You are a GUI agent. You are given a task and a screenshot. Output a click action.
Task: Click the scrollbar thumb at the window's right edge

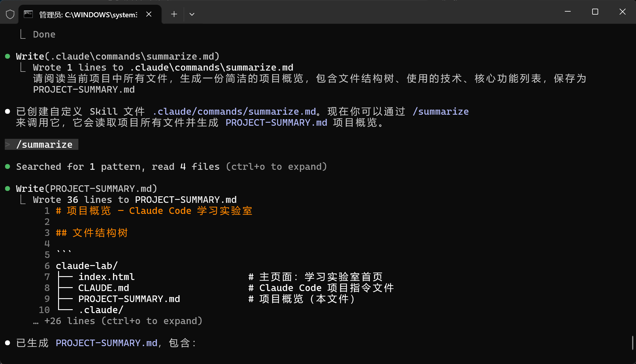[632, 343]
